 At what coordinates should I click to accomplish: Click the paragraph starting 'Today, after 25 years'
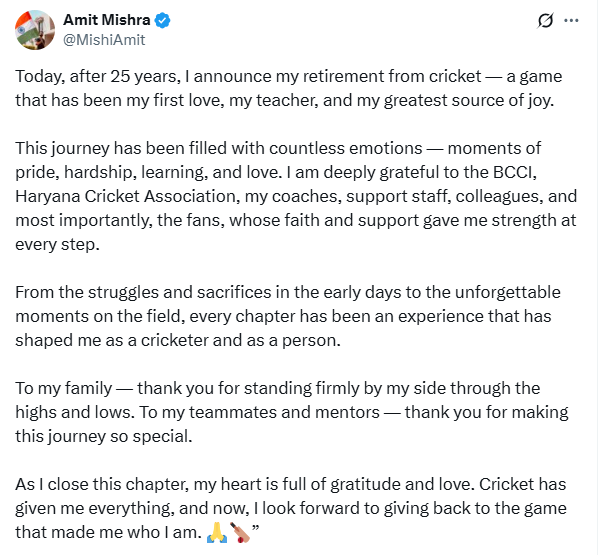tap(289, 88)
